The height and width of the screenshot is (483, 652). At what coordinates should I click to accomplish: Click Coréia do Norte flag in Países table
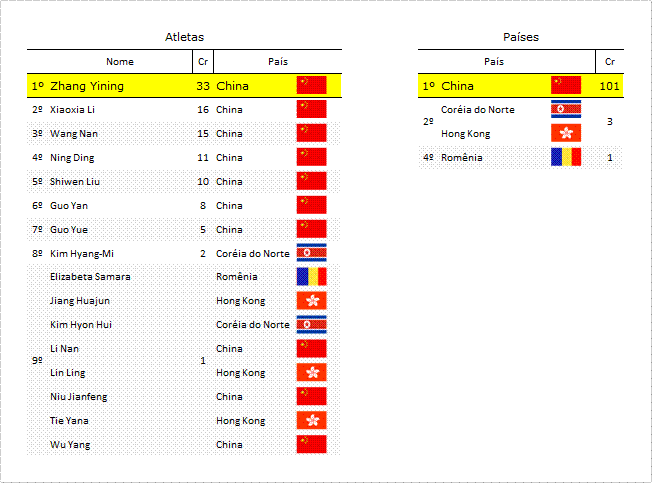tap(566, 109)
